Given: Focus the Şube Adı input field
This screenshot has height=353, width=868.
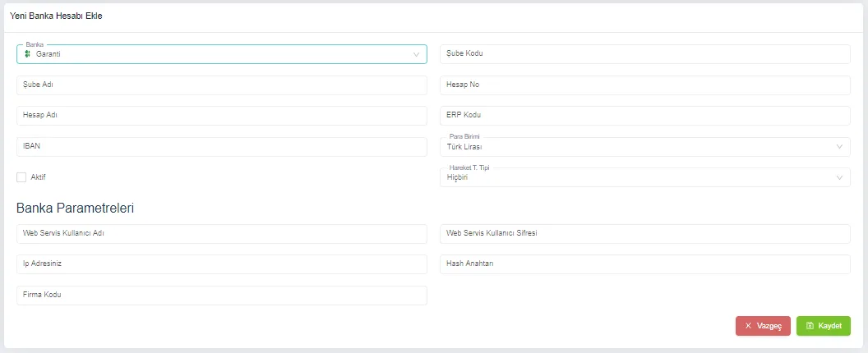Looking at the screenshot, I should tap(221, 85).
